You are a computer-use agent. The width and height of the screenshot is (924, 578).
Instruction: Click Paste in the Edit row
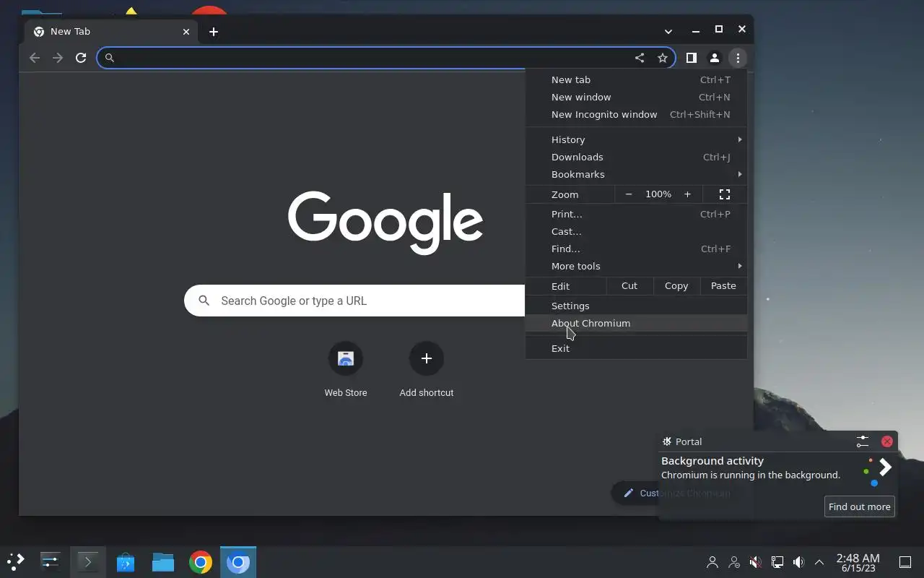pos(723,286)
